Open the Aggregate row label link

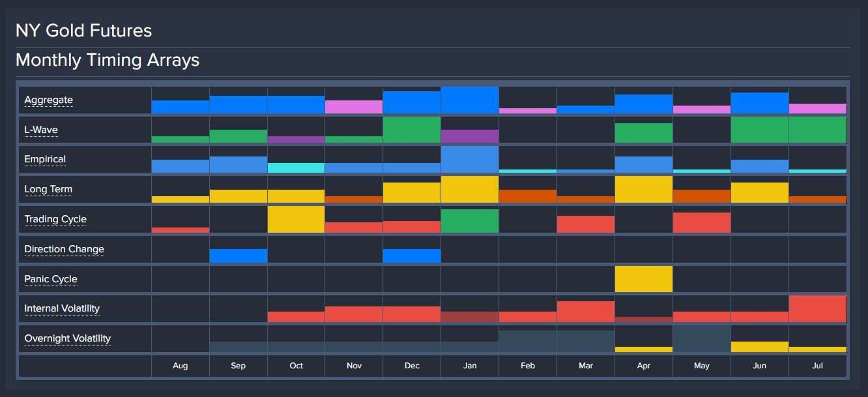[49, 100]
